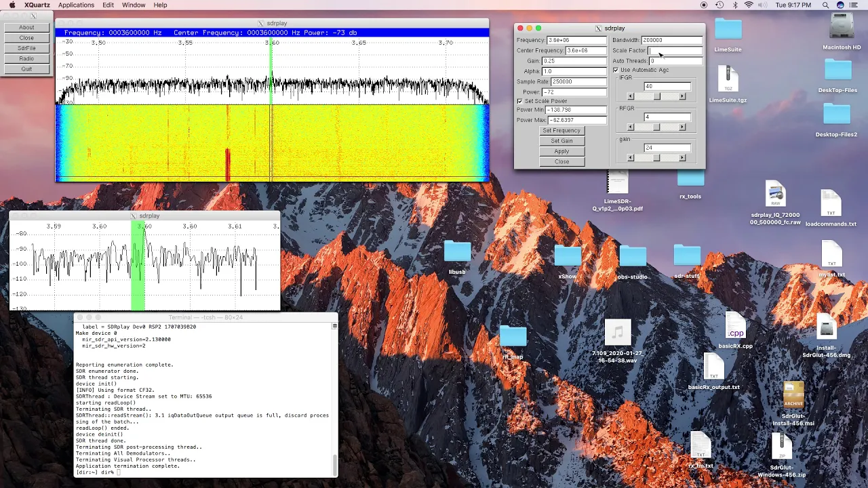
Task: Select the sdr-stuff folder
Action: (687, 256)
